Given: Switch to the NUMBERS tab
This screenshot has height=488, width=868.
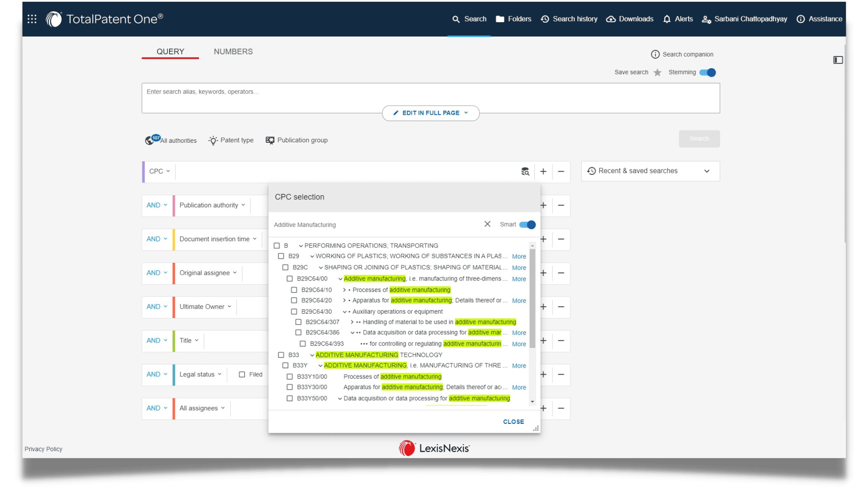Looking at the screenshot, I should (233, 52).
